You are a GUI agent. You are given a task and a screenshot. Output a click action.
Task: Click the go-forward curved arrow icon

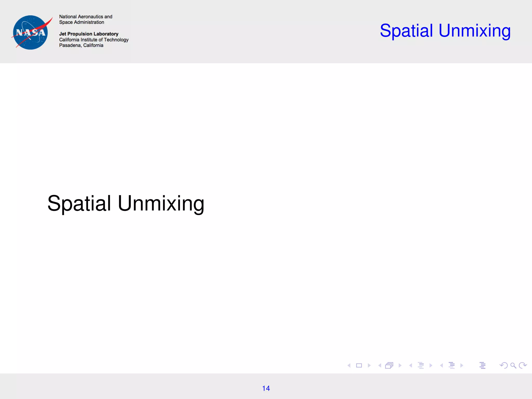coord(523,365)
